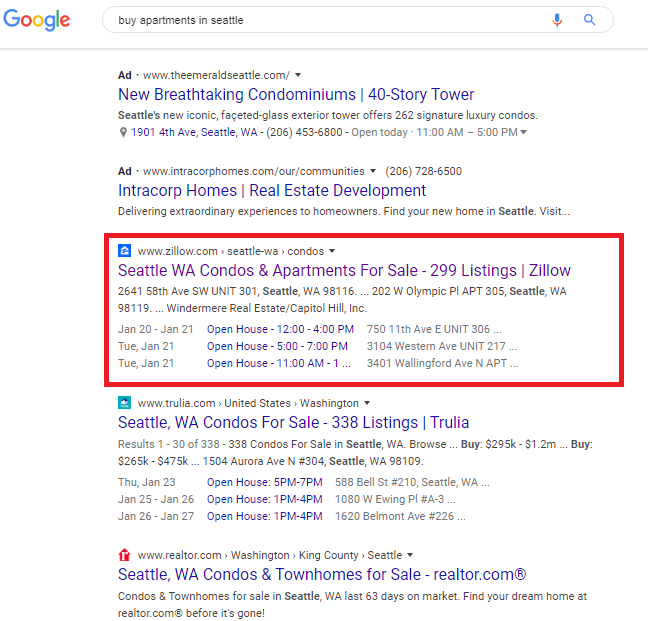Click the Zillow favicon
The width and height of the screenshot is (648, 621).
[124, 251]
